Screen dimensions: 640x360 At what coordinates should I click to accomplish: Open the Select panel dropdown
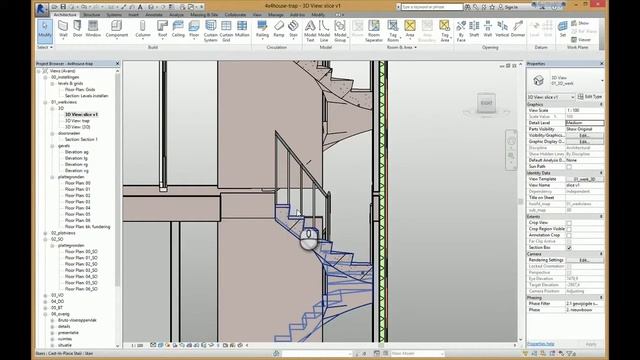45,47
